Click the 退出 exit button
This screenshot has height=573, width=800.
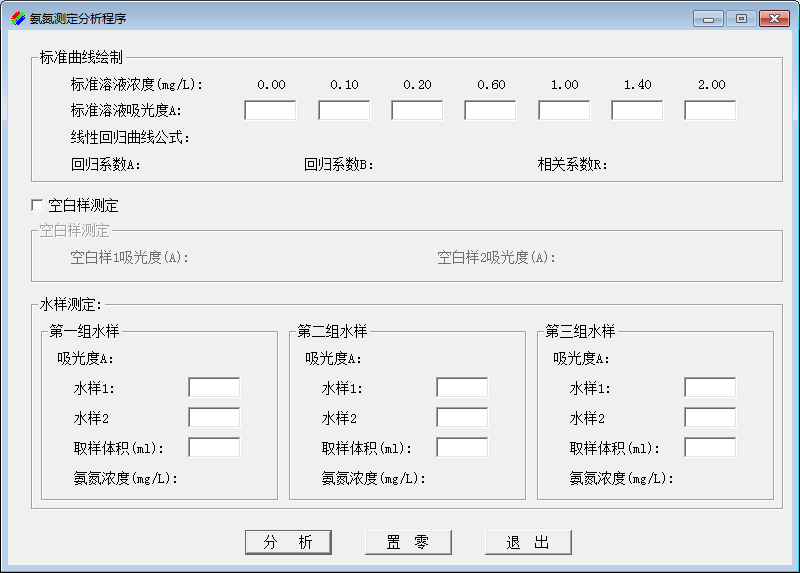(528, 542)
